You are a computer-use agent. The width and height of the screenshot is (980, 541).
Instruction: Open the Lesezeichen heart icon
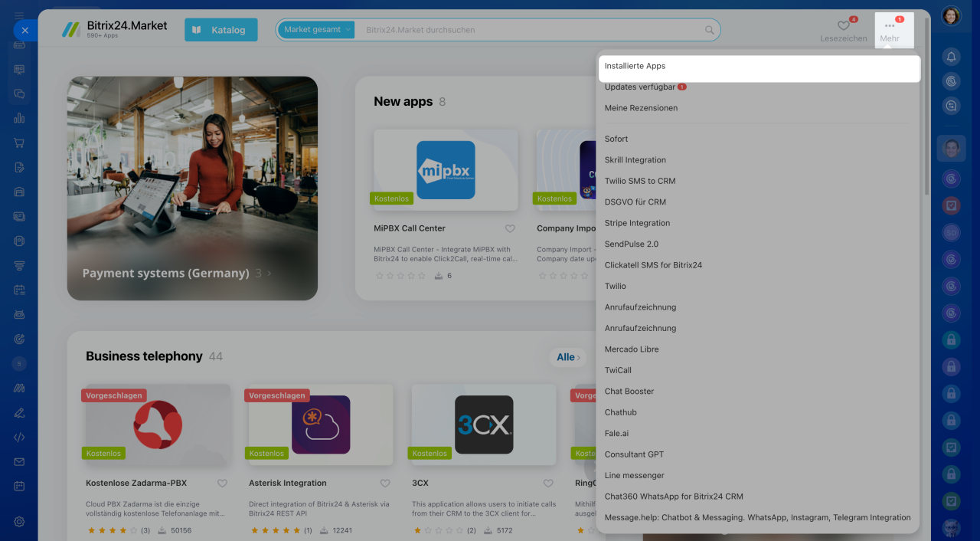(x=843, y=26)
